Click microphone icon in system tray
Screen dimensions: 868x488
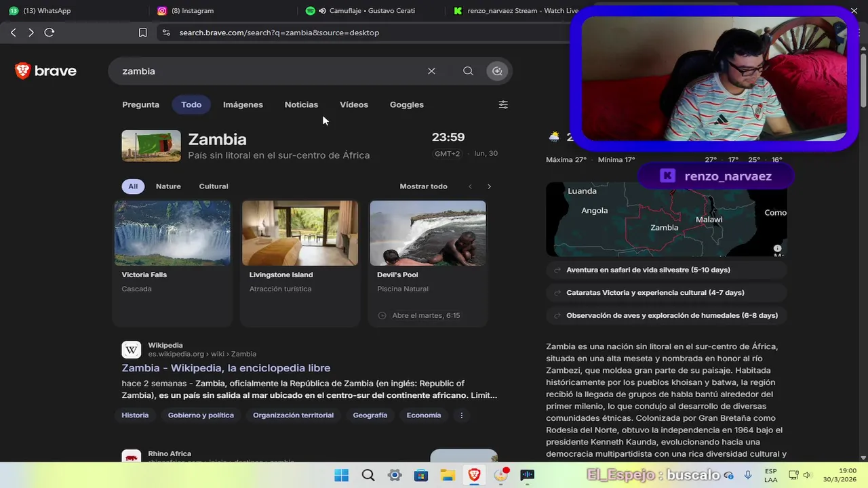[748, 475]
